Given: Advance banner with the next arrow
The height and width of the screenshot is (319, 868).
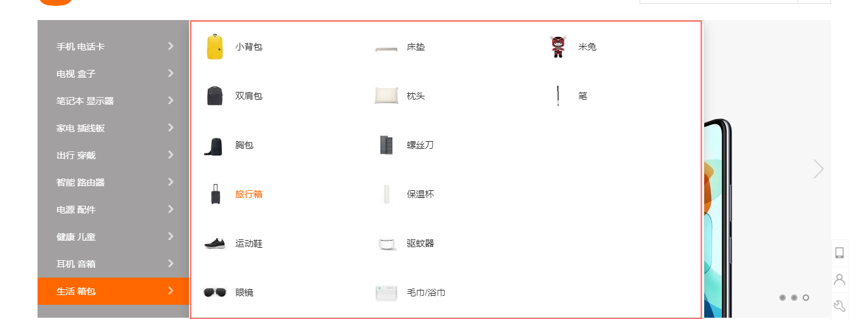Looking at the screenshot, I should coord(819,169).
